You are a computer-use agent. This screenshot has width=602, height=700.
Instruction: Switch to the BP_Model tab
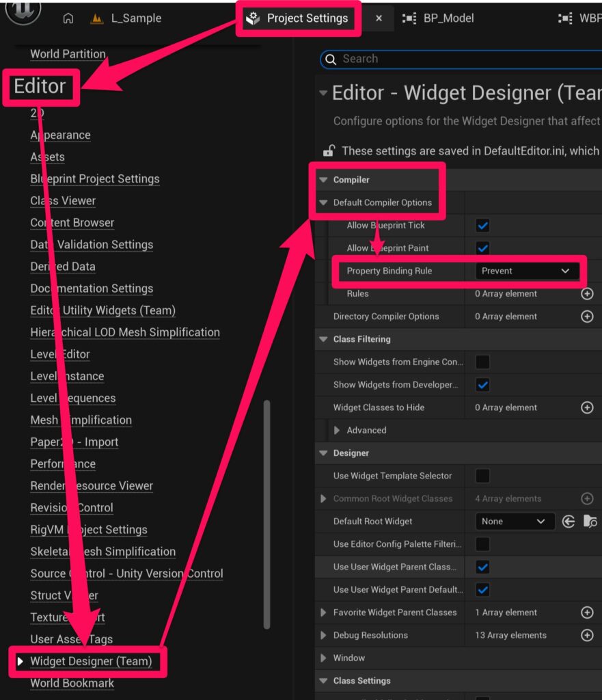point(448,18)
